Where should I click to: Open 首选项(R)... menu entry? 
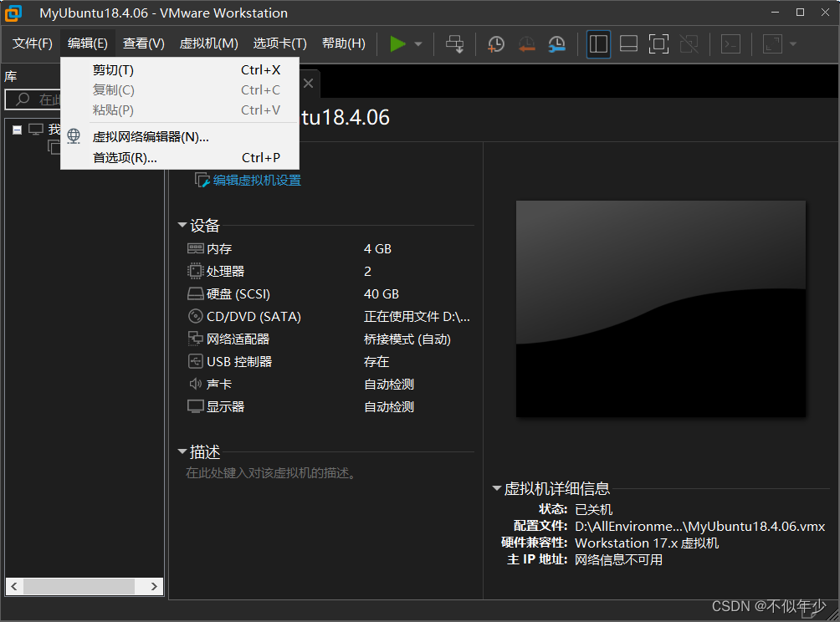point(180,158)
